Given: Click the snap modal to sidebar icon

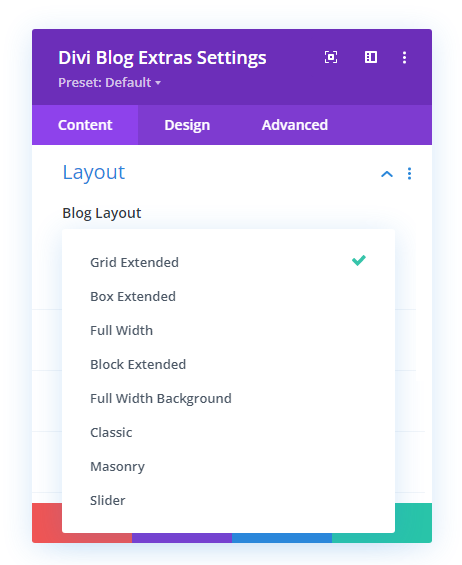Looking at the screenshot, I should click(370, 57).
